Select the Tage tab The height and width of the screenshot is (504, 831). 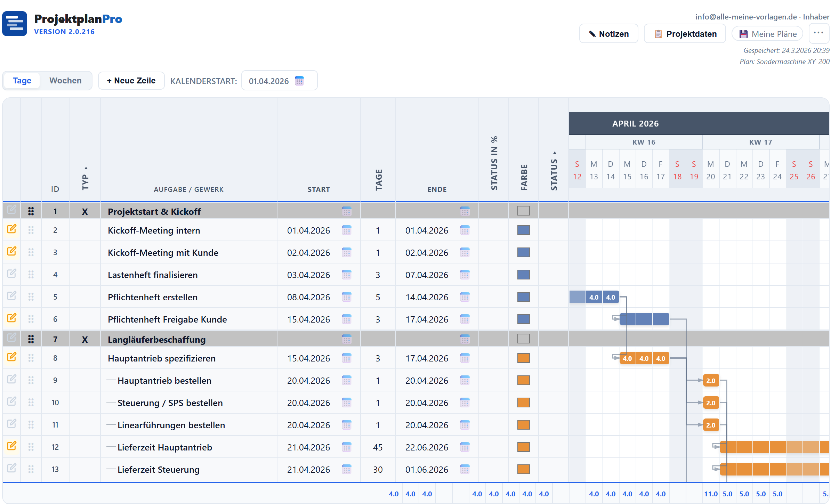point(22,80)
